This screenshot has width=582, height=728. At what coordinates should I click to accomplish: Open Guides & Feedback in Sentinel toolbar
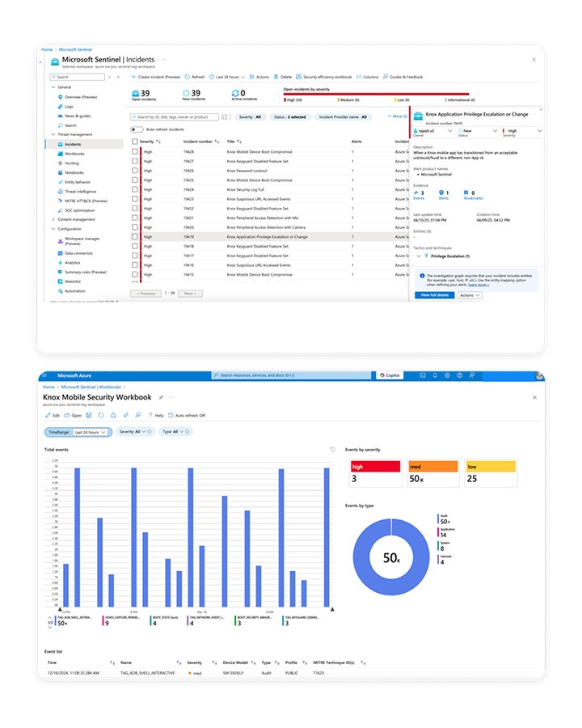(403, 77)
